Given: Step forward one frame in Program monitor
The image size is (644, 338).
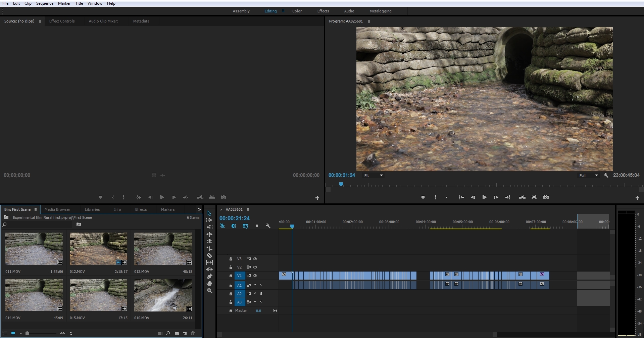Looking at the screenshot, I should 496,197.
